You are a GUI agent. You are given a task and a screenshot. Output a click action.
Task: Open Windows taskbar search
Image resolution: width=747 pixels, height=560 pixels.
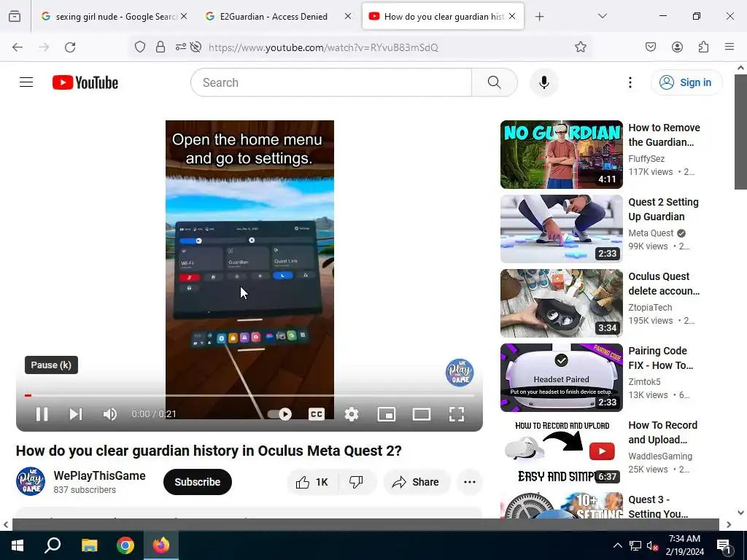(53, 545)
